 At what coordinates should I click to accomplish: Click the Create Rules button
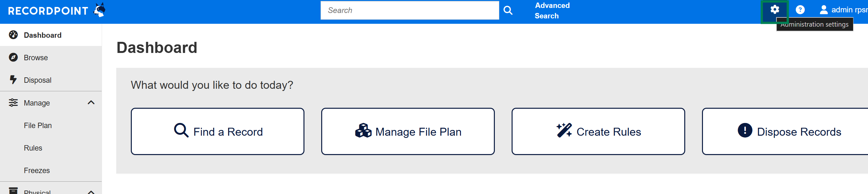click(x=598, y=131)
